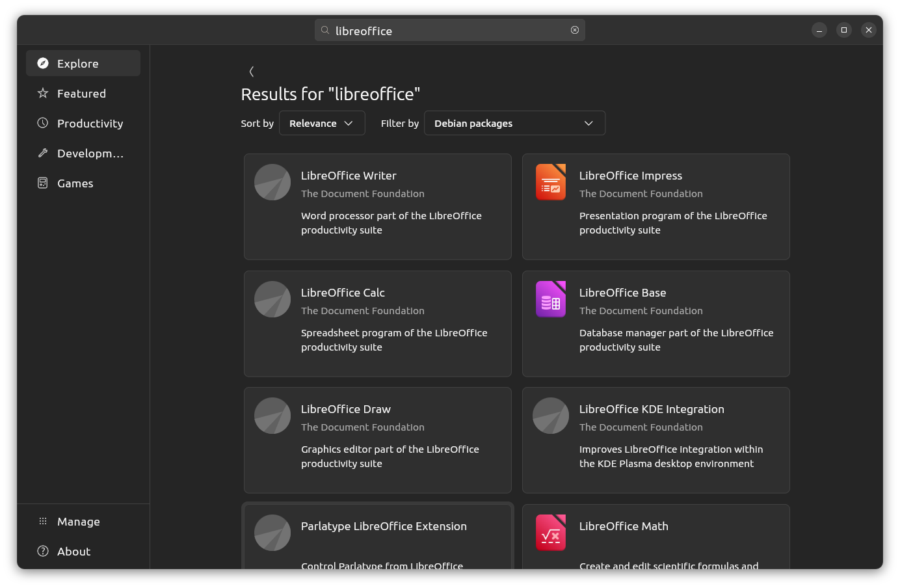Click the libreoffice search text field

click(x=449, y=31)
